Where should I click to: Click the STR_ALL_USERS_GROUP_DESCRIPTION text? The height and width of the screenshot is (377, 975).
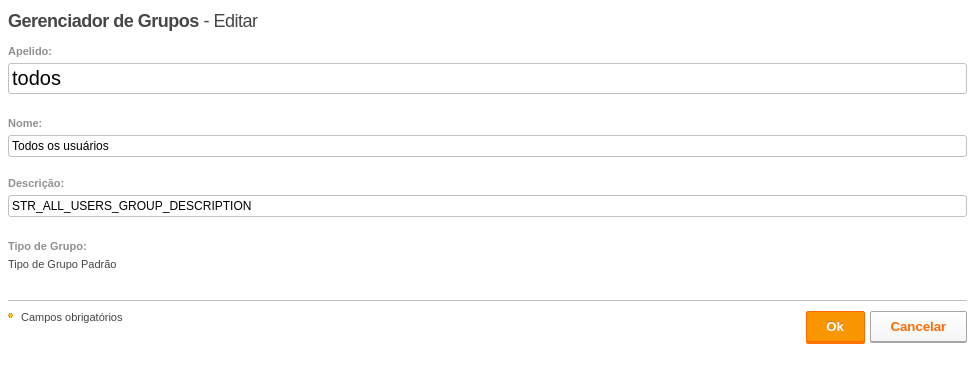point(132,206)
